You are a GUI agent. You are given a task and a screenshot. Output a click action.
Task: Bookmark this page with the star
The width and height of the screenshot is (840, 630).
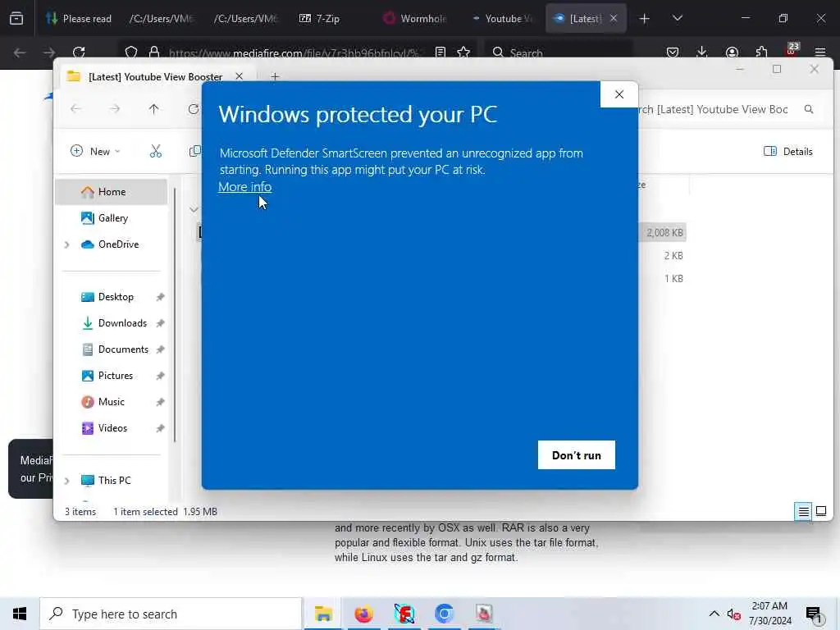coord(463,52)
